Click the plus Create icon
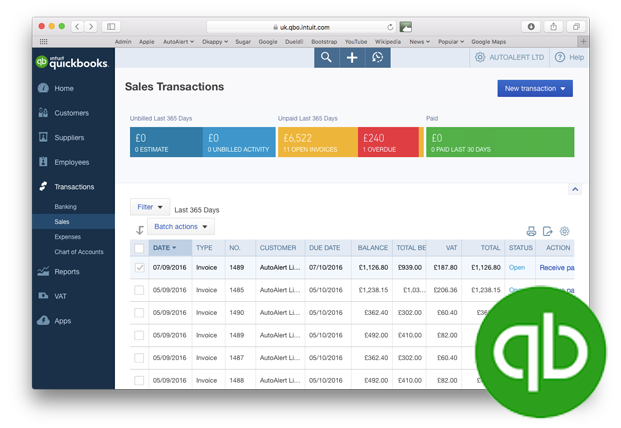The image size is (621, 428). click(x=352, y=57)
